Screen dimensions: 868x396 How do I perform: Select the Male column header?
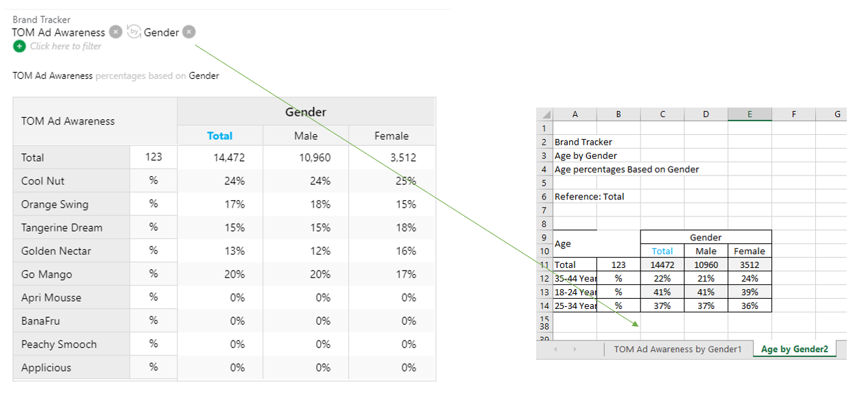(x=306, y=136)
